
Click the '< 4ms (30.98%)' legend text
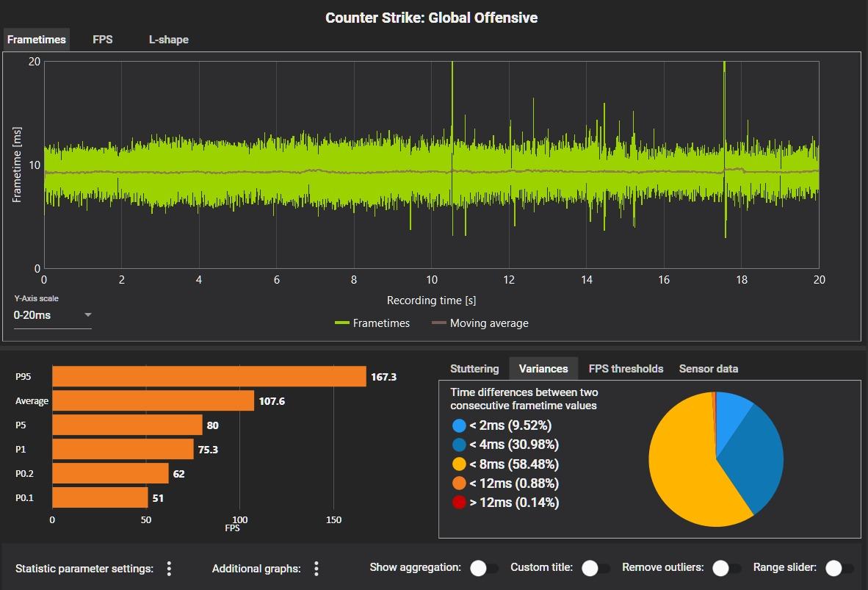point(514,445)
